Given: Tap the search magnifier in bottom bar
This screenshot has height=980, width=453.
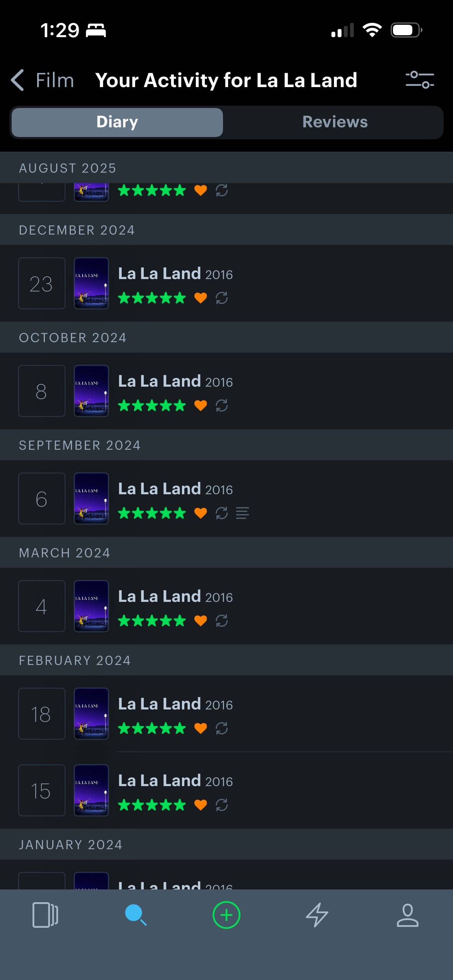Looking at the screenshot, I should (x=136, y=915).
